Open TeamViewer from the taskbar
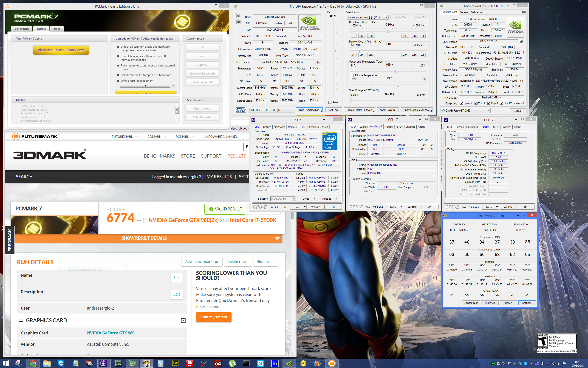 click(61, 363)
